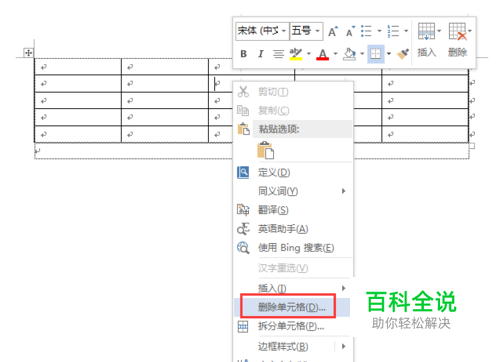Viewport: 500px width, 362px height.
Task: Click the center align icon
Action: click(278, 53)
